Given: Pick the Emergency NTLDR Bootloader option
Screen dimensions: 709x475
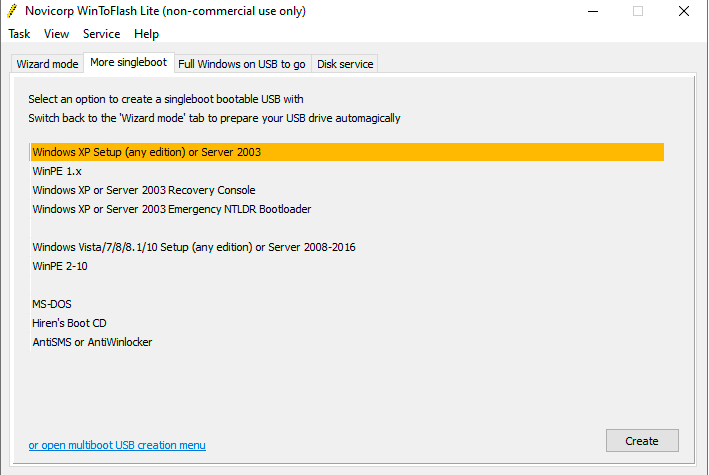Looking at the screenshot, I should point(172,209).
